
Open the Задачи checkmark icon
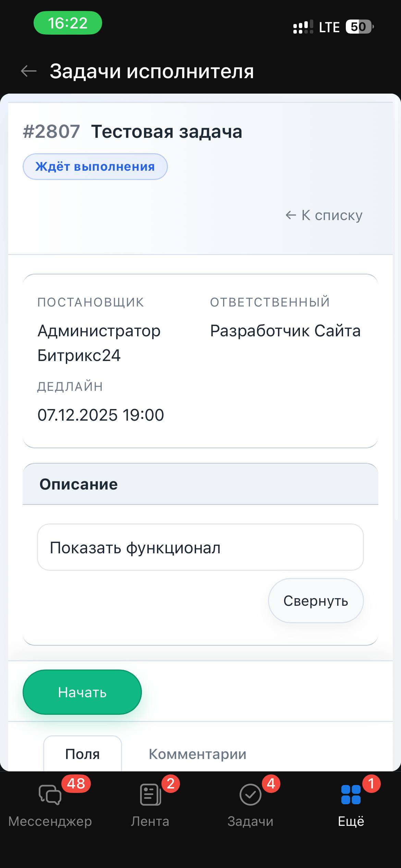tap(250, 795)
